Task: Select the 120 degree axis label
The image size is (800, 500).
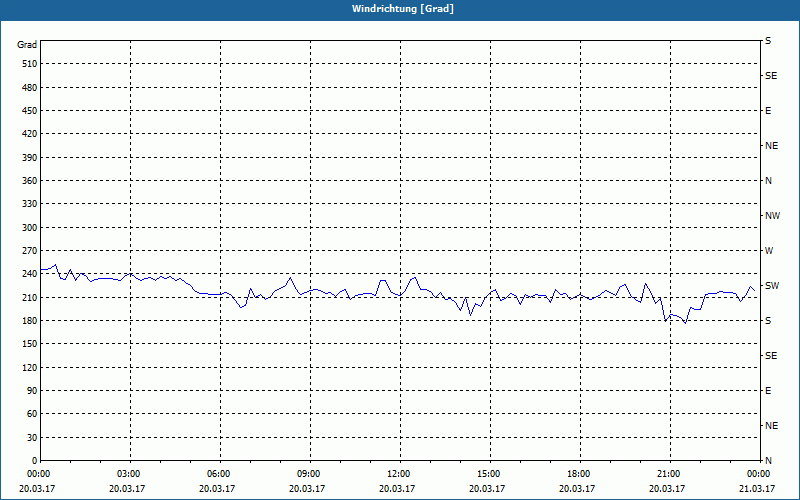Action: (30, 367)
